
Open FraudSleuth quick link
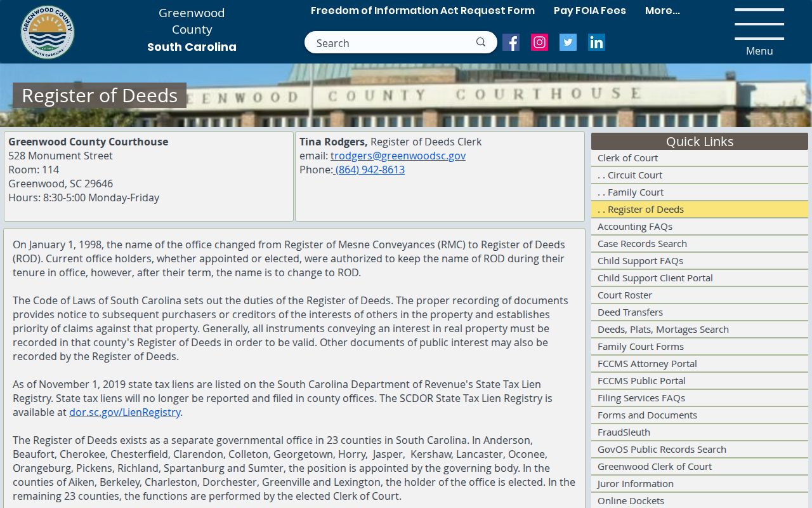[700, 432]
